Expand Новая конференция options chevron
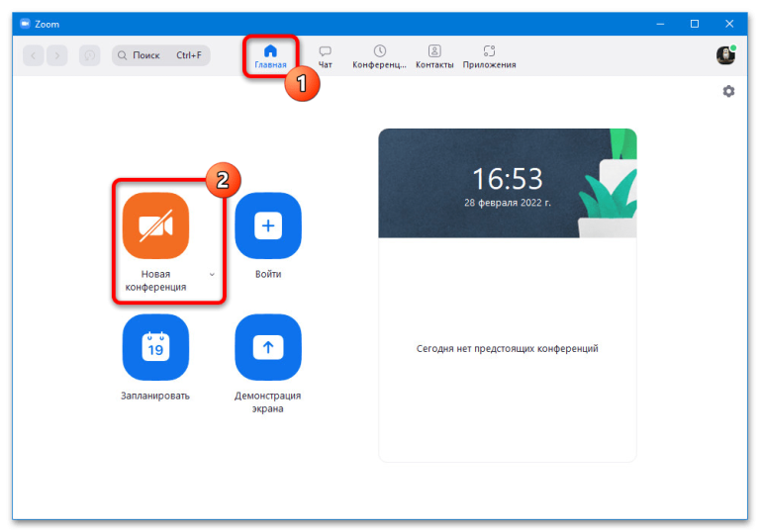The width and height of the screenshot is (760, 532). click(x=212, y=274)
